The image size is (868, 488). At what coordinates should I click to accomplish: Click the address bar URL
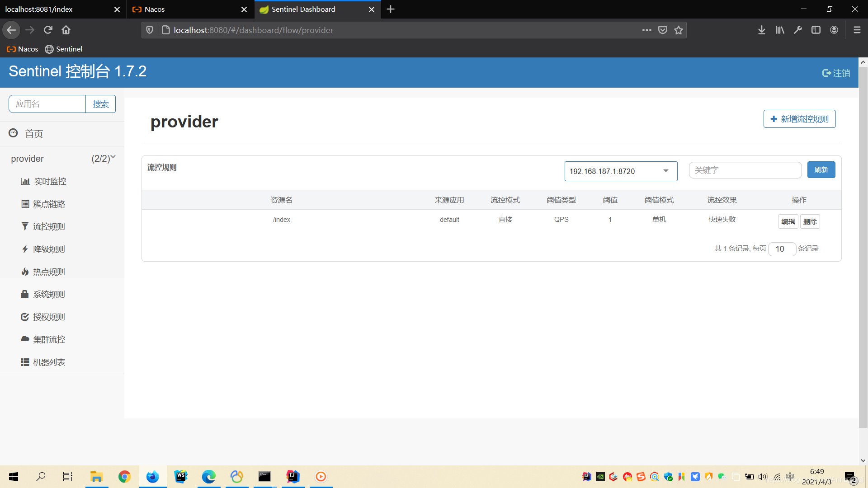(253, 30)
